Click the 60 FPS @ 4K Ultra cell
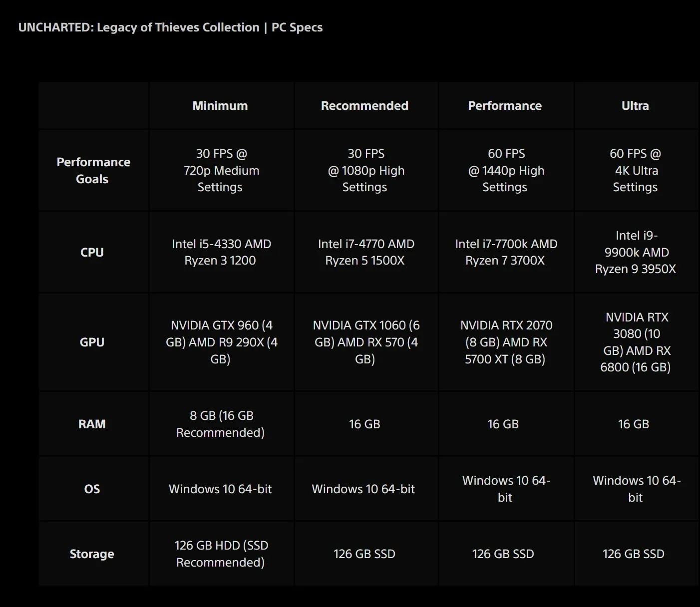 pos(635,170)
